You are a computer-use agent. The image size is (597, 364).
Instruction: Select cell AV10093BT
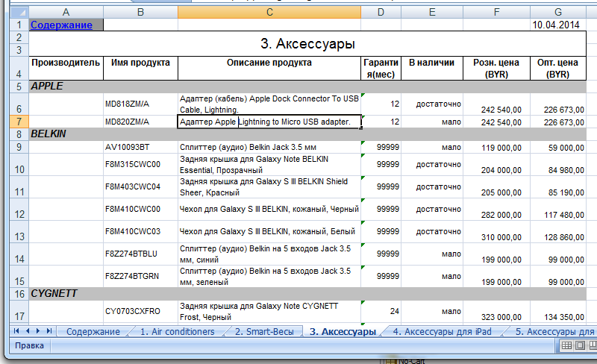(140, 148)
